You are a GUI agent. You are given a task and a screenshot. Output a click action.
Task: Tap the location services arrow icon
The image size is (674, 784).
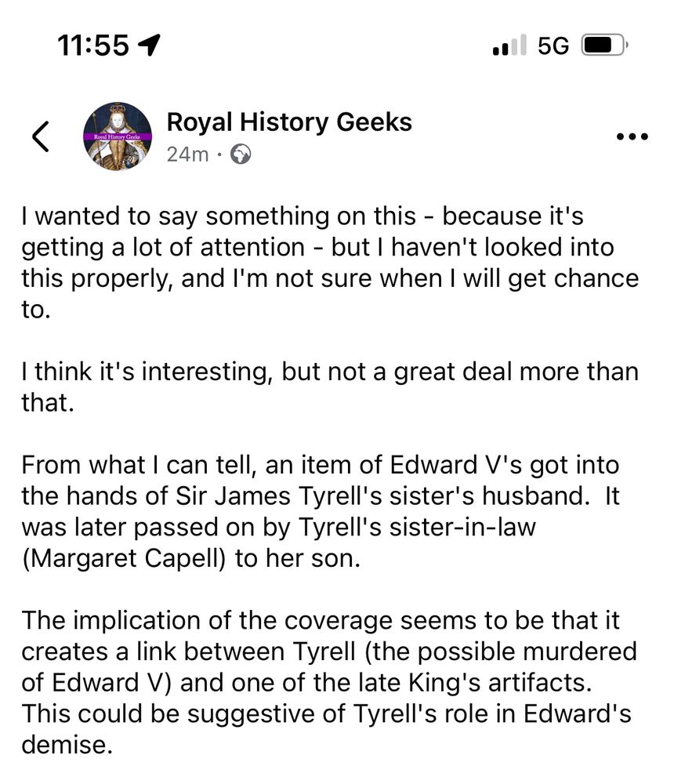click(149, 45)
